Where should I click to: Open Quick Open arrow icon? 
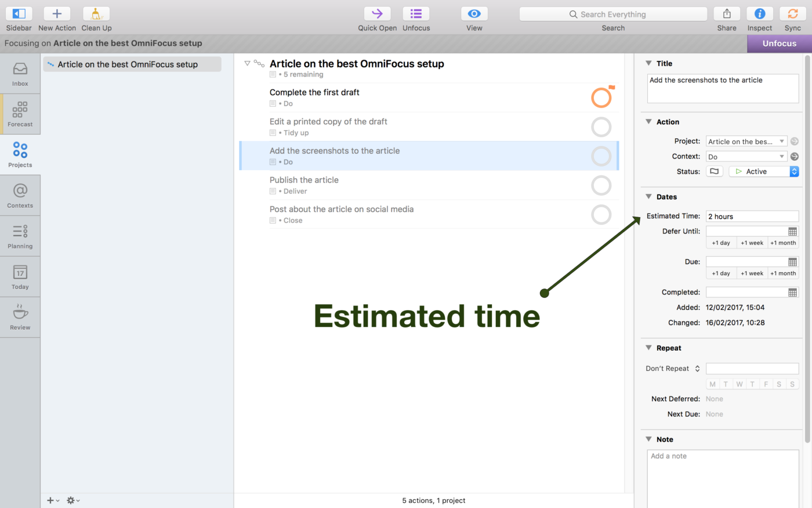tap(377, 14)
